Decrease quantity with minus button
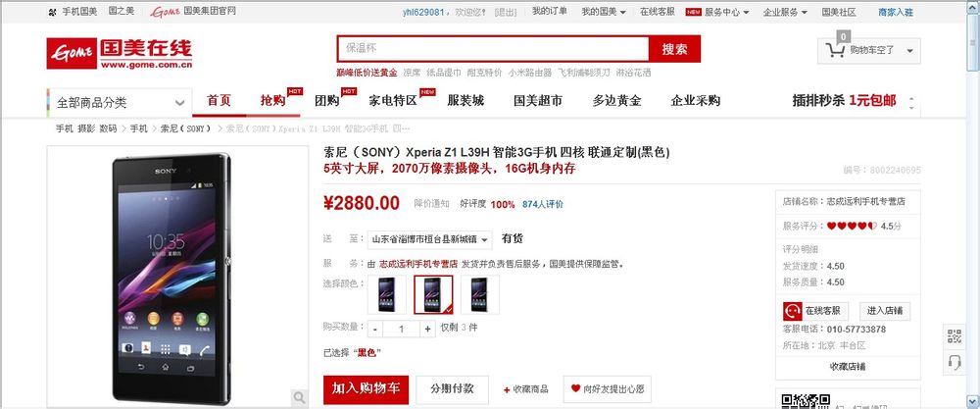 click(x=375, y=329)
